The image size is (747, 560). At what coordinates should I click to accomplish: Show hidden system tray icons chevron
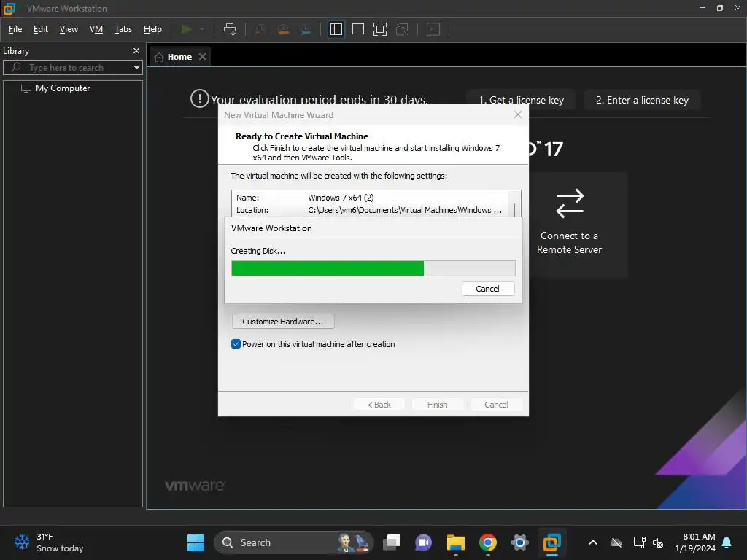tap(593, 542)
